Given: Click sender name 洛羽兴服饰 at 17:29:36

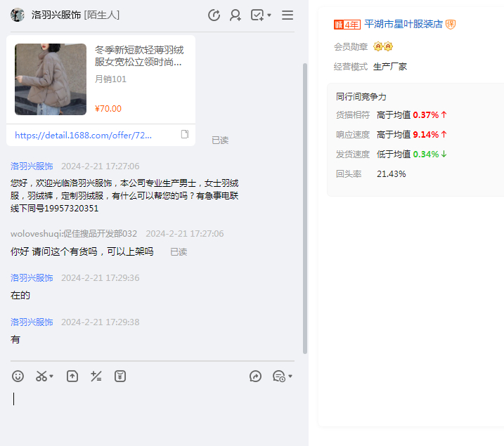Looking at the screenshot, I should click(32, 277).
